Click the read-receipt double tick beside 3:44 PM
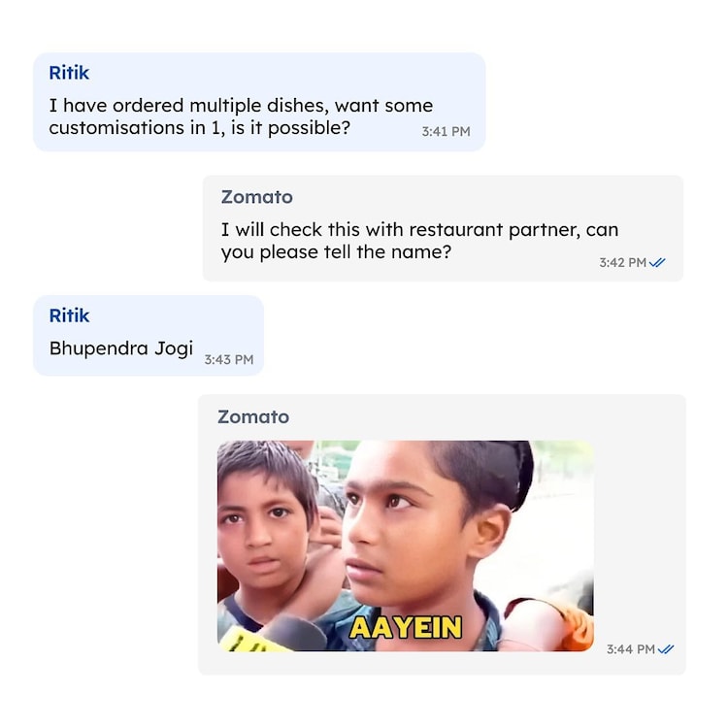The height and width of the screenshot is (728, 728). click(x=666, y=649)
